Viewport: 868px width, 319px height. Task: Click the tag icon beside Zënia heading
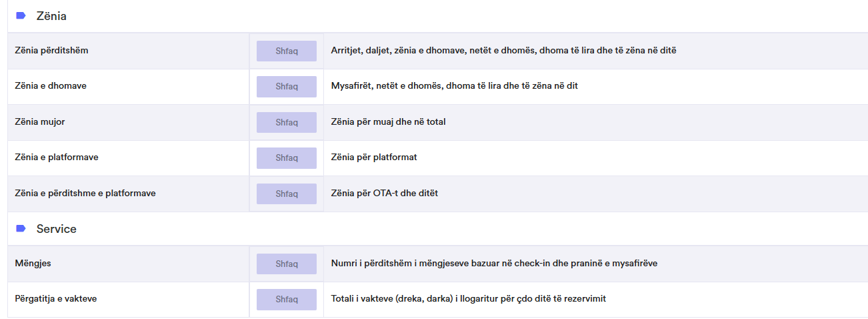coord(21,15)
